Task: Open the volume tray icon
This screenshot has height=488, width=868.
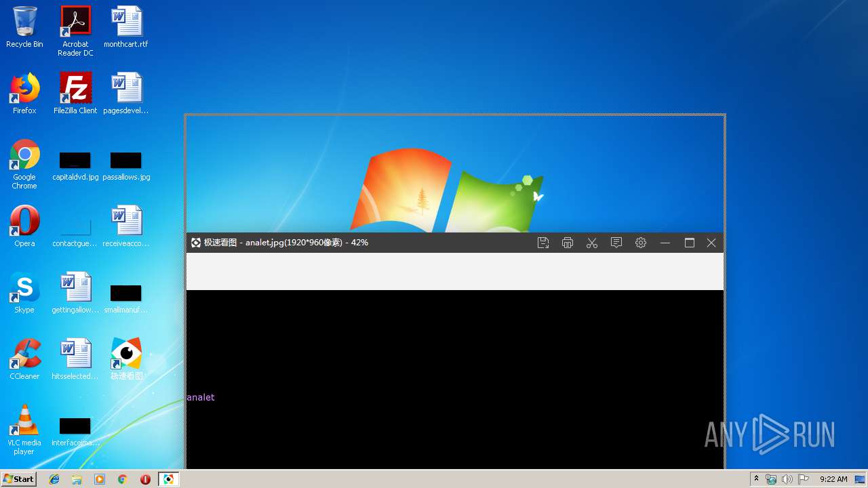Action: (787, 479)
